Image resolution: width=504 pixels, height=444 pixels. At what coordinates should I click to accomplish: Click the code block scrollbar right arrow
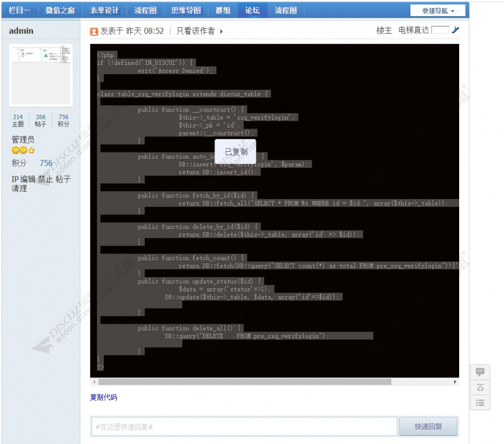455,382
